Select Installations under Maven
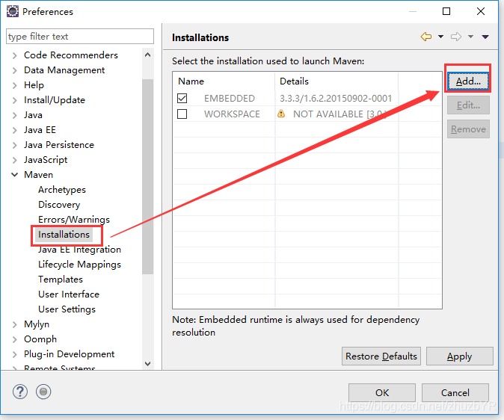Screen dimensions: 504x420 (64, 235)
